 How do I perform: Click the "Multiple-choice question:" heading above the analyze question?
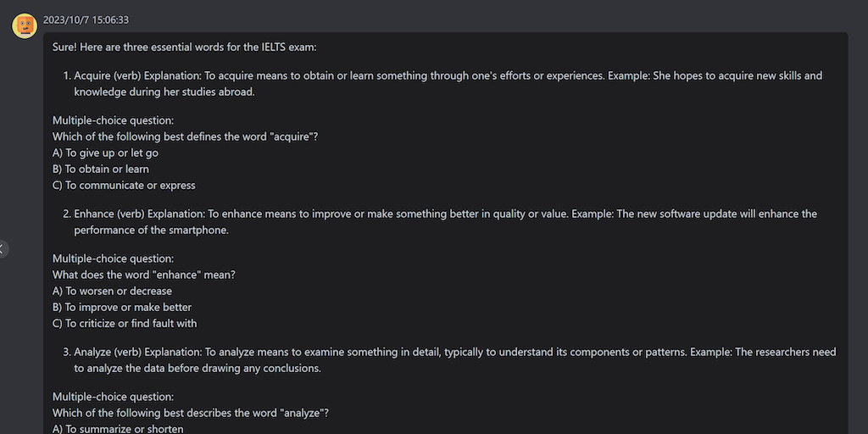(113, 397)
